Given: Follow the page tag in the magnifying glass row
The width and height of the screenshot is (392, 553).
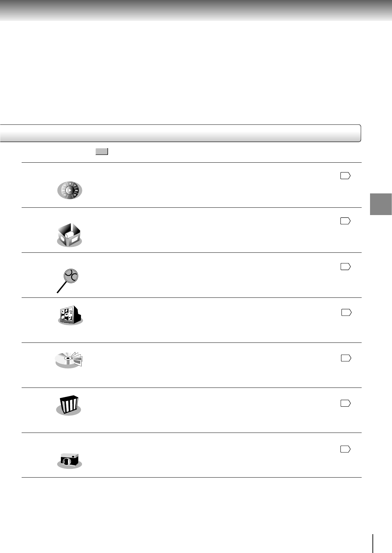Looking at the screenshot, I should pos(345,267).
